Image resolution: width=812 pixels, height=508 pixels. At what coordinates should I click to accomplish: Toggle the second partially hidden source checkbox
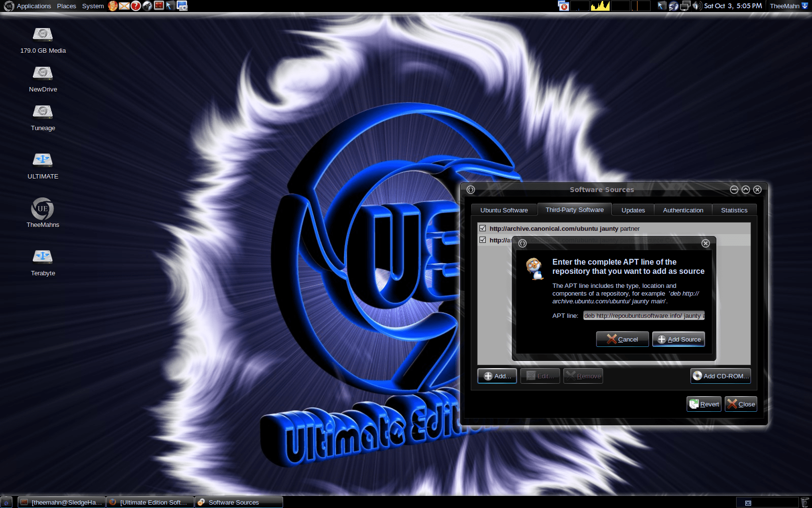[482, 239]
